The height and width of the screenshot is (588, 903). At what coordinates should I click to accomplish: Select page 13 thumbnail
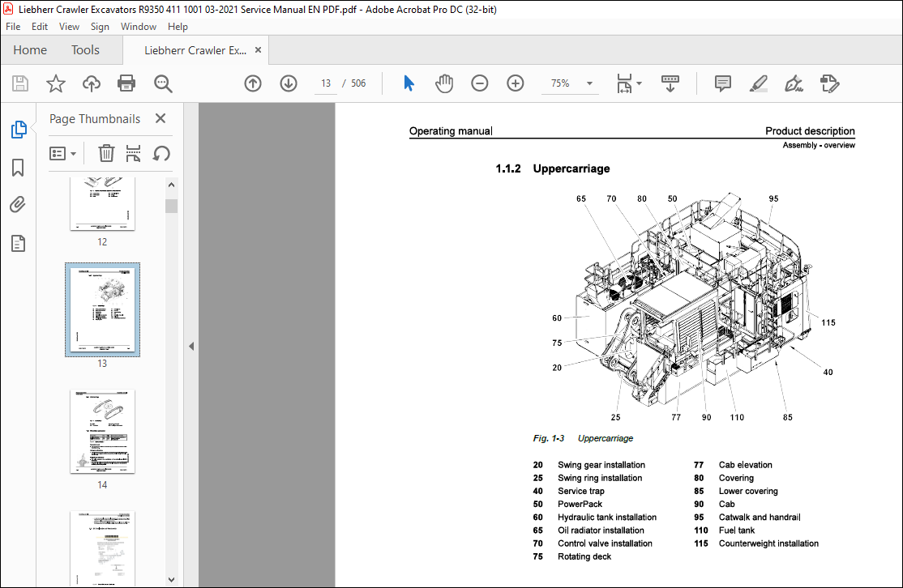[102, 309]
